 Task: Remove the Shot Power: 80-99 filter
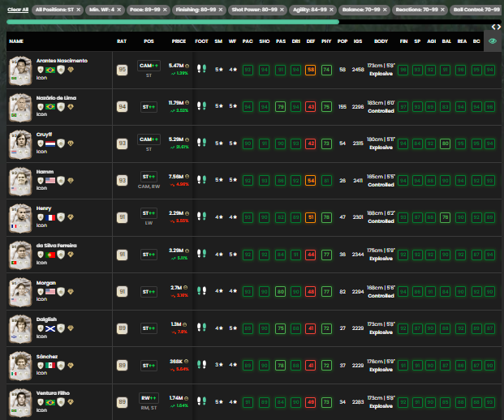(282, 10)
